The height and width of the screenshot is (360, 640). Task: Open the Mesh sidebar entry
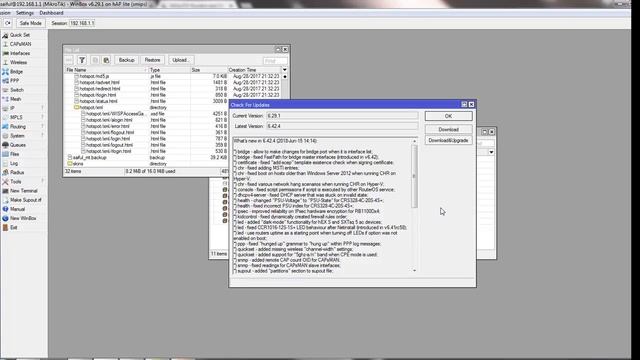point(16,99)
